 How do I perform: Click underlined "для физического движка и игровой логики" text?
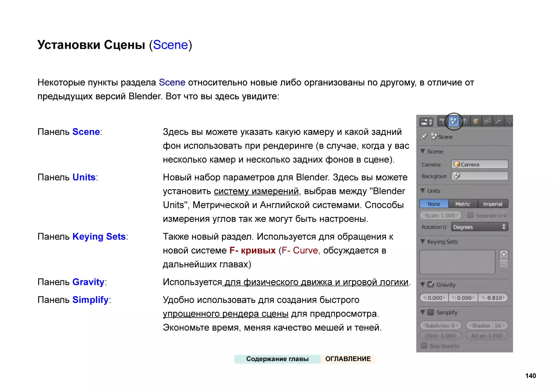317,282
